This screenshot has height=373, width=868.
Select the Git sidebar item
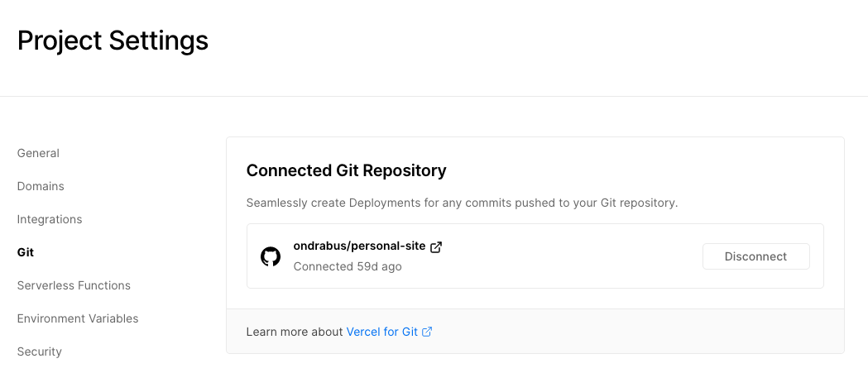26,252
